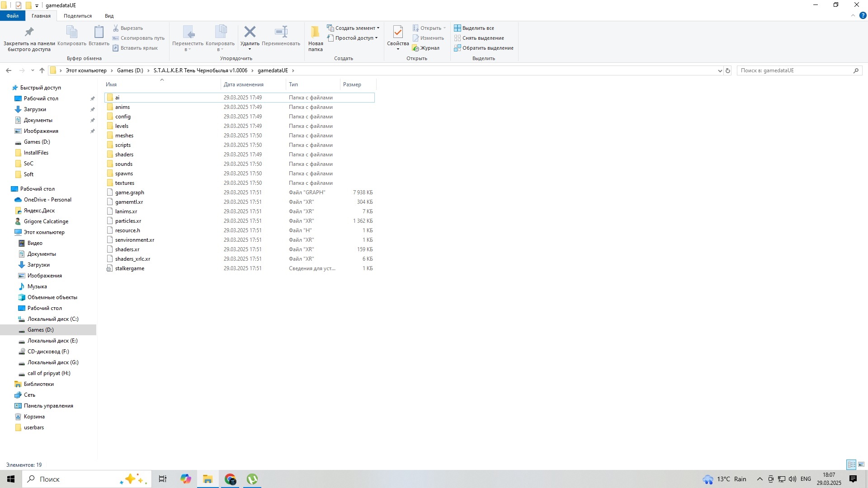Click Invert selection (Обратить выделение)
868x488 pixels.
(x=484, y=48)
